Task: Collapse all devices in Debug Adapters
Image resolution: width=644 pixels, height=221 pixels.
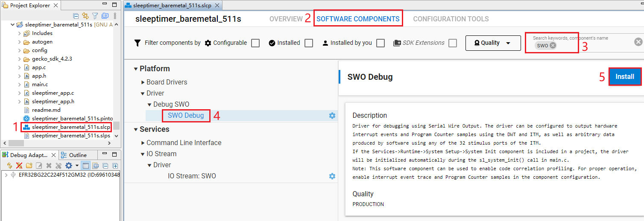Action: (105, 166)
